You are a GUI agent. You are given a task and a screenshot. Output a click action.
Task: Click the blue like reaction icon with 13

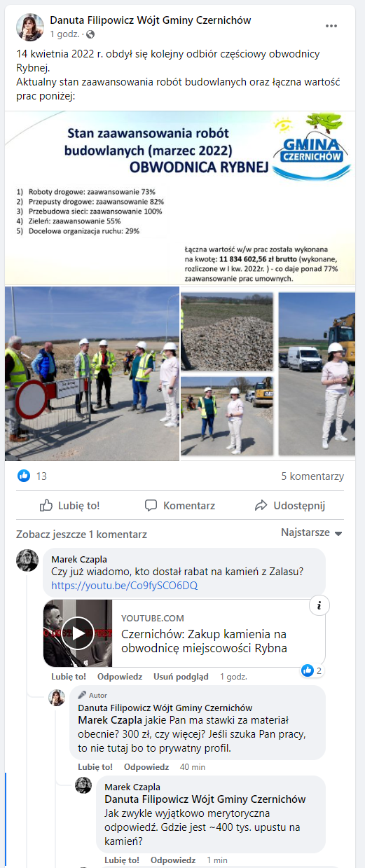(24, 476)
